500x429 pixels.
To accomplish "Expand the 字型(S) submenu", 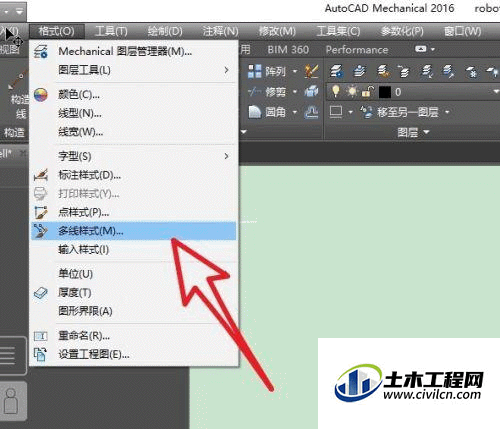I will click(133, 156).
